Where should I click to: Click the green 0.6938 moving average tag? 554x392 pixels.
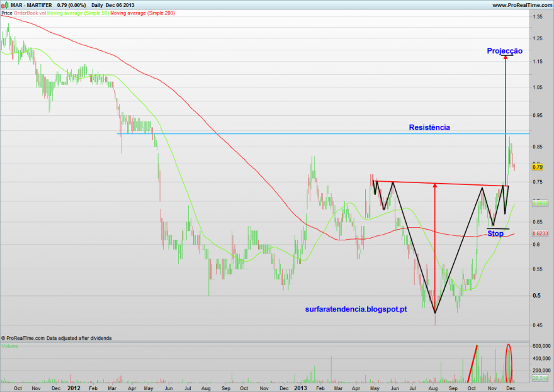[540, 203]
